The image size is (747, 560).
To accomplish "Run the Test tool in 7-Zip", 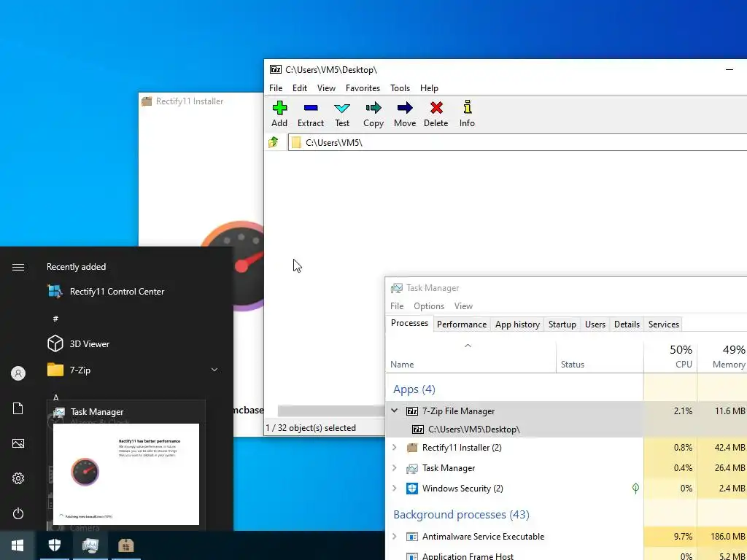I will click(342, 114).
